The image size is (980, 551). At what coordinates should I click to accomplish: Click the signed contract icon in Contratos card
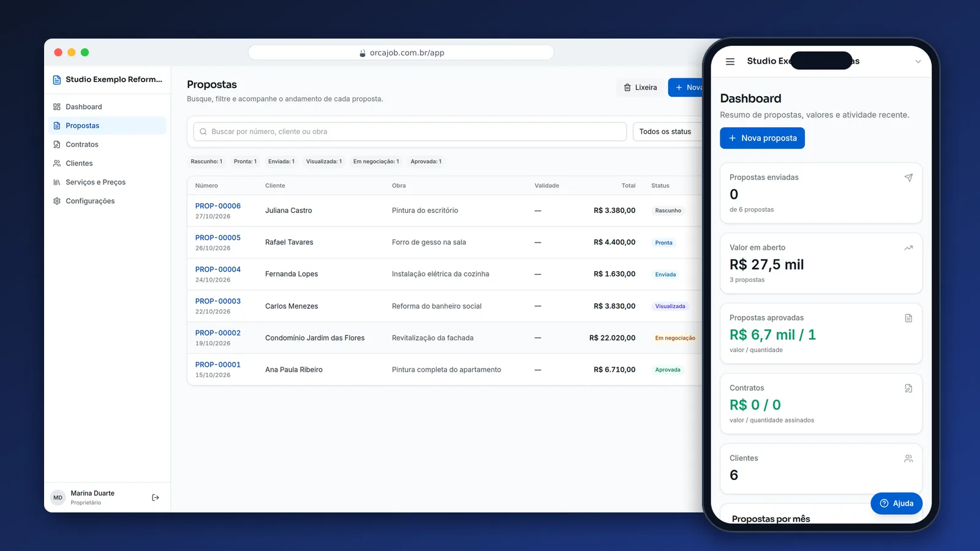908,388
